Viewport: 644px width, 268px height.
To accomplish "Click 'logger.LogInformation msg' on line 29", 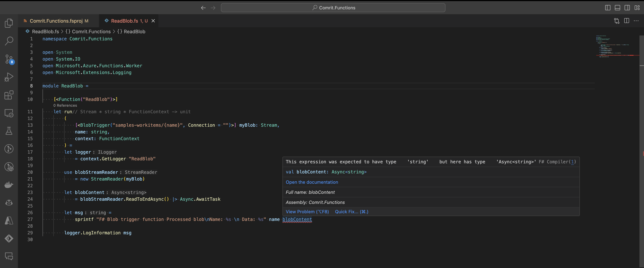I will click(98, 233).
